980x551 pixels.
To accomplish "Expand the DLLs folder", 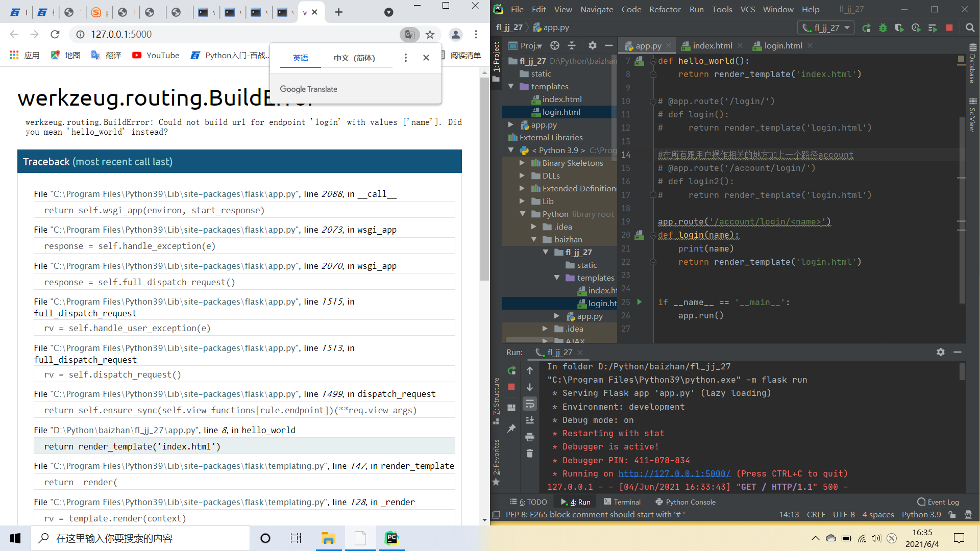I will [522, 176].
